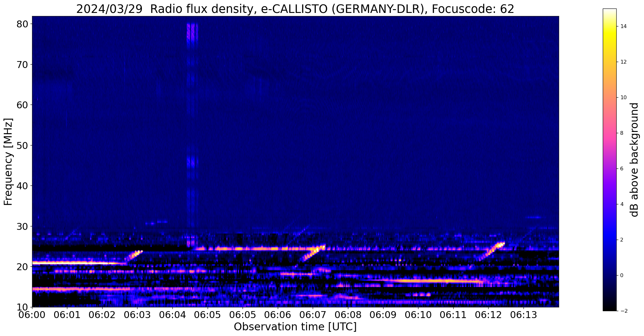The width and height of the screenshot is (644, 336).
Task: Click the 10 MHz frequency tick label
Action: click(x=22, y=307)
